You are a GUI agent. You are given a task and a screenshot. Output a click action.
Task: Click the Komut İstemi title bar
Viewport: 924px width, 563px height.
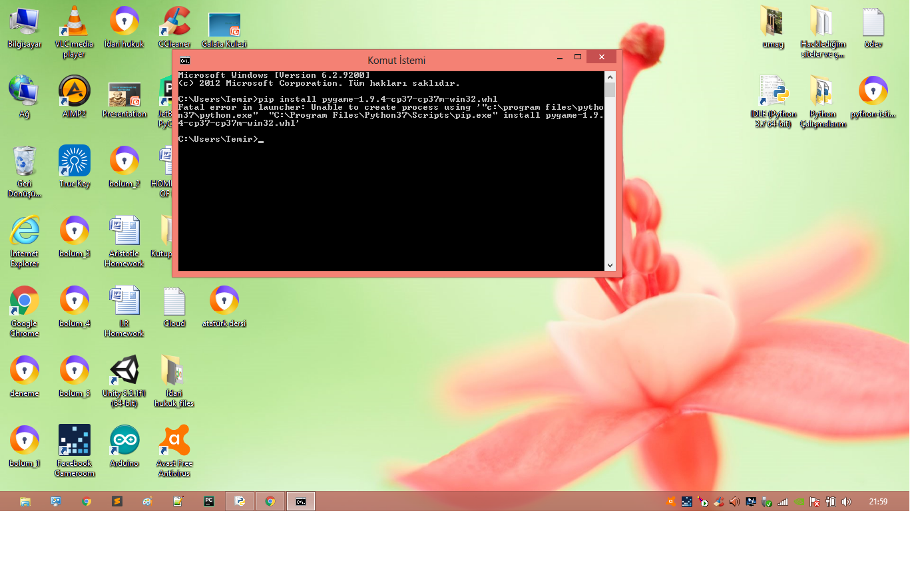(396, 60)
